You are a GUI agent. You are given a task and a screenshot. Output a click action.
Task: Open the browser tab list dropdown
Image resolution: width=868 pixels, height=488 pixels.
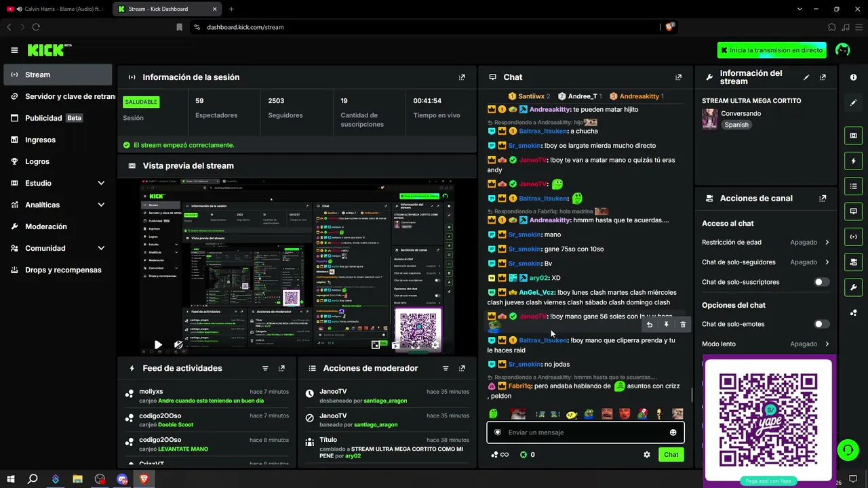(800, 9)
